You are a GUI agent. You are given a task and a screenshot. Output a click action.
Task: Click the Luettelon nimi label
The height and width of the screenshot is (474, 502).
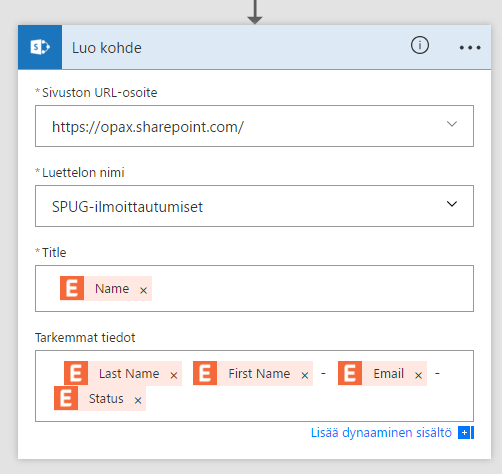click(83, 172)
